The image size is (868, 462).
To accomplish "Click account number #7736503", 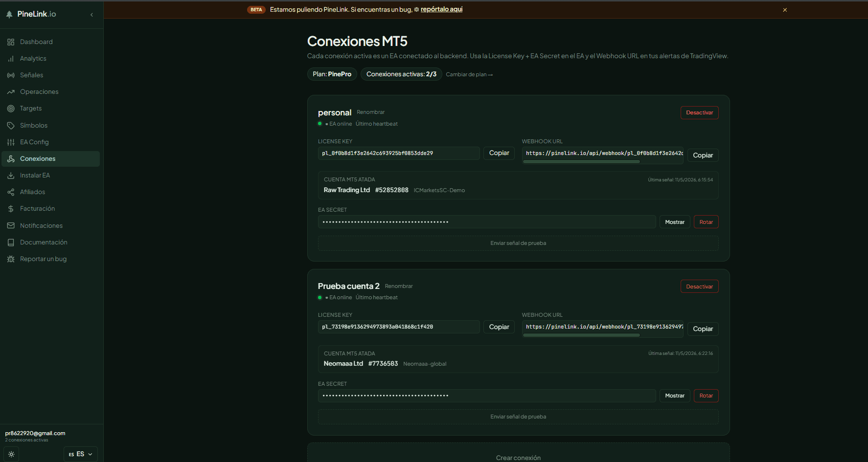I will point(383,364).
